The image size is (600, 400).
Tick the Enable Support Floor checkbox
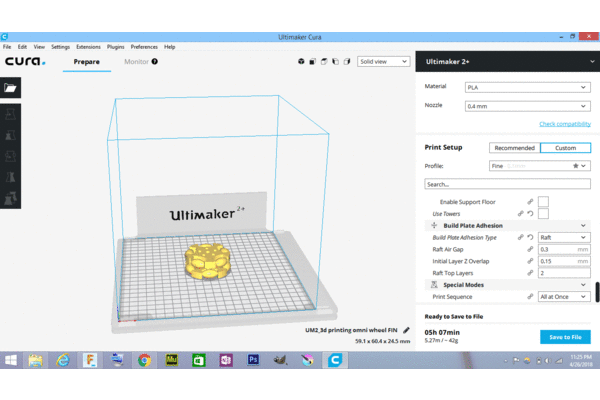click(543, 202)
